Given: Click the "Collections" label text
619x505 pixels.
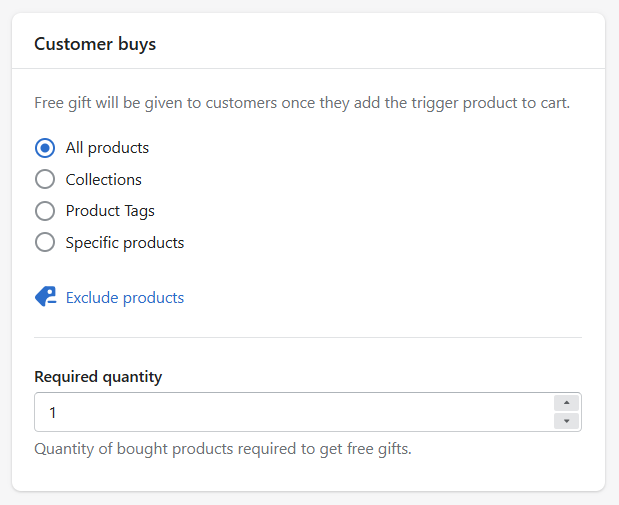Looking at the screenshot, I should point(103,179).
